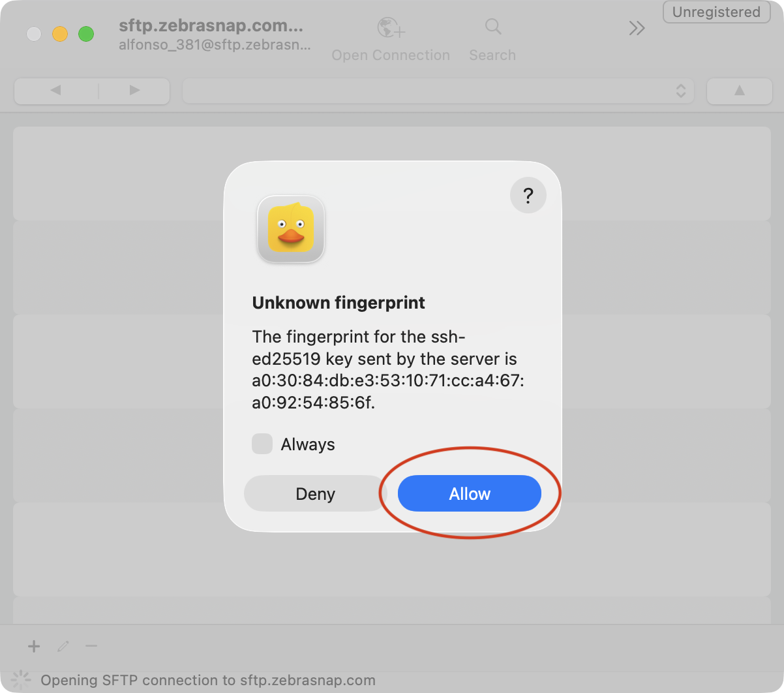The height and width of the screenshot is (693, 784).
Task: Click the alfonso_381@sftp.zebrasn... subtitle
Action: coord(215,45)
